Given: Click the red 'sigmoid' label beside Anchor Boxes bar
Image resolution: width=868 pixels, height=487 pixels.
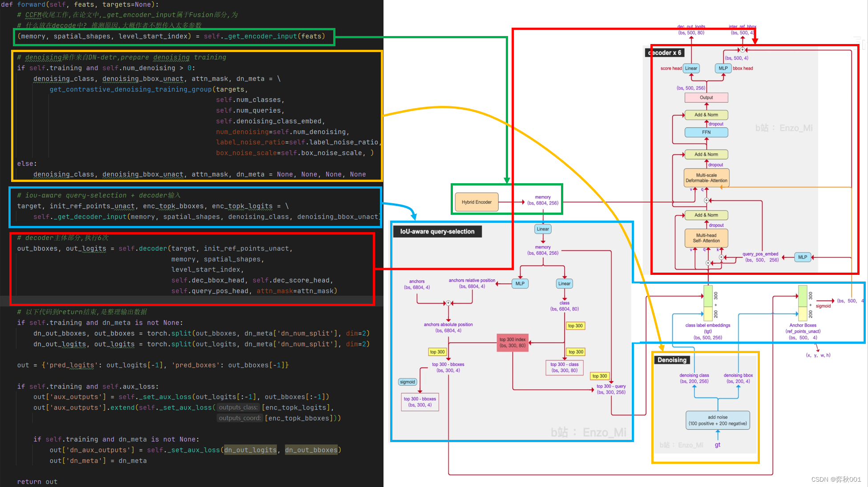Looking at the screenshot, I should tap(823, 306).
